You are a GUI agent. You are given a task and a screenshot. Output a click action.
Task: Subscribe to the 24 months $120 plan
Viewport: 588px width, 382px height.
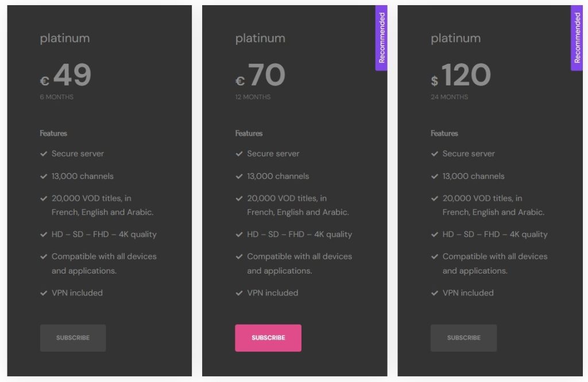463,338
